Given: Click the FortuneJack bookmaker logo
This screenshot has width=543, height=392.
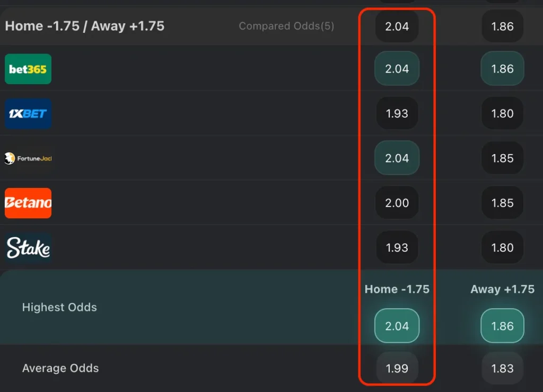Looking at the screenshot, I should point(29,158).
